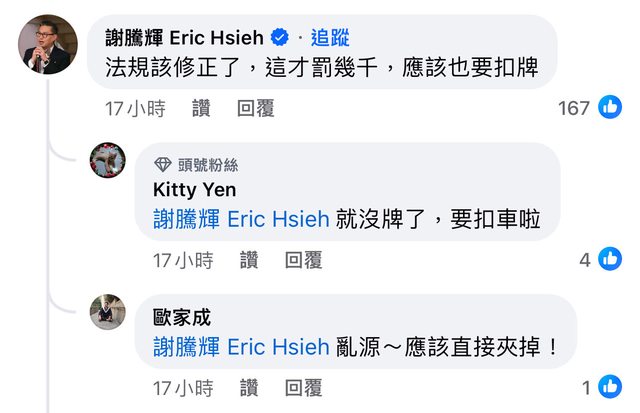
Task: Click the blue verified badge icon
Action: [280, 38]
